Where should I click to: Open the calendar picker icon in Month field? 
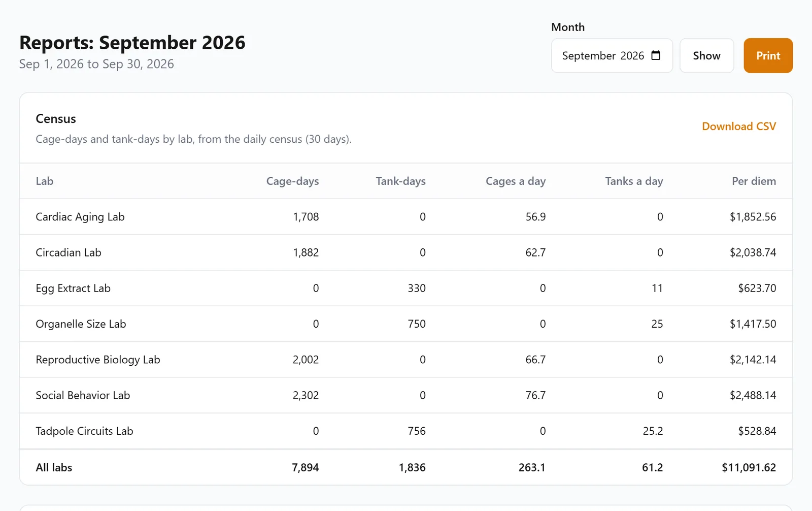point(656,55)
